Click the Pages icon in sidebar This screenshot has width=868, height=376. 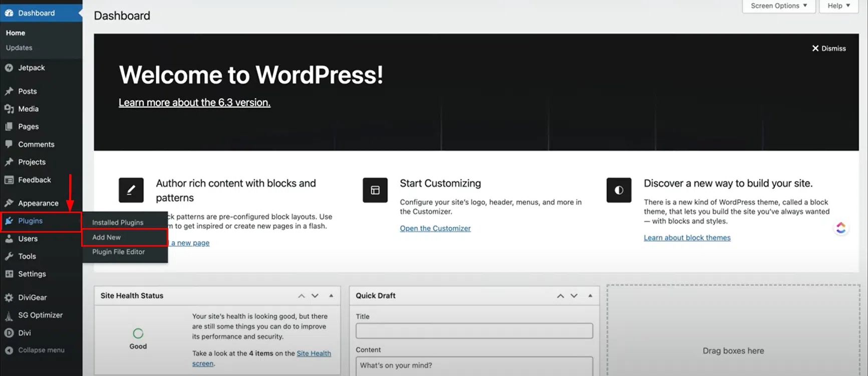pyautogui.click(x=9, y=126)
